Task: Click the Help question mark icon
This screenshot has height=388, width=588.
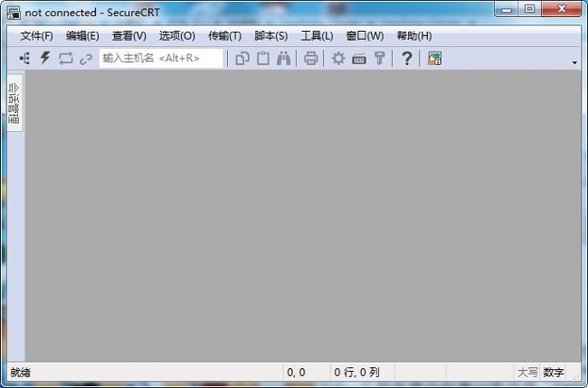Action: pos(407,59)
